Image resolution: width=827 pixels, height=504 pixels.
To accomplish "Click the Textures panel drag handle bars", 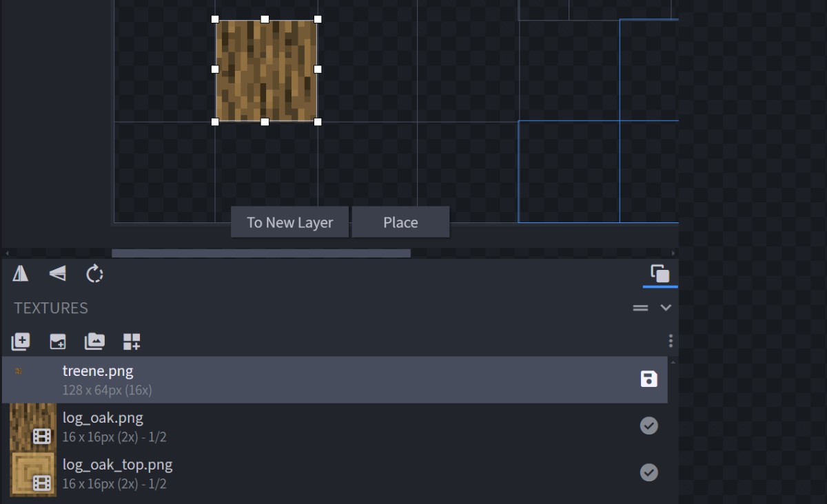I will pos(640,308).
